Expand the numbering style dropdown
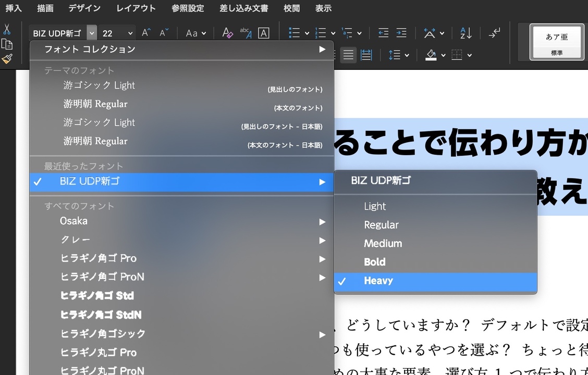 333,33
